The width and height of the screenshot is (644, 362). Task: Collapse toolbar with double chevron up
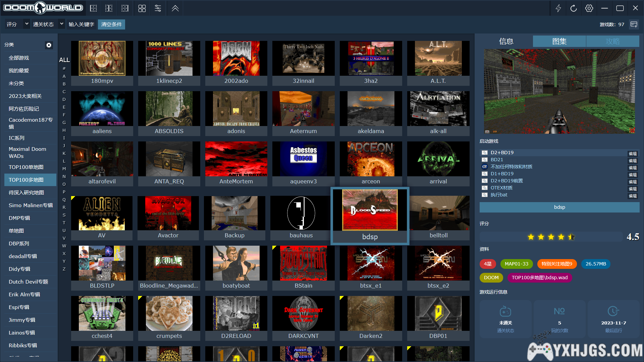pos(175,8)
